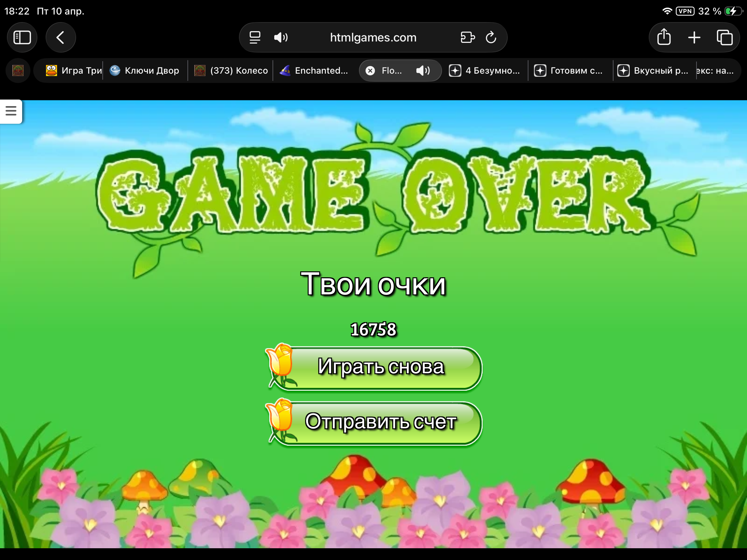Open the extensions puzzle icon

pos(468,37)
